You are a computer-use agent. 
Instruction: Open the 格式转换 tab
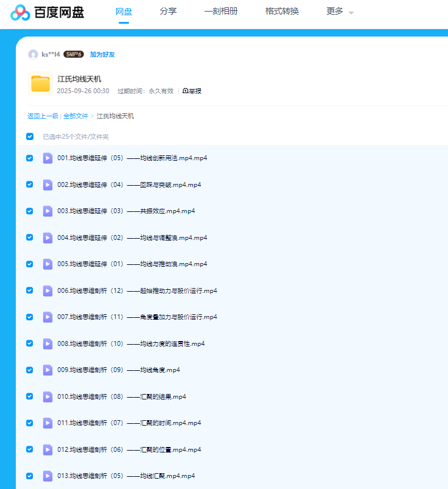point(282,12)
